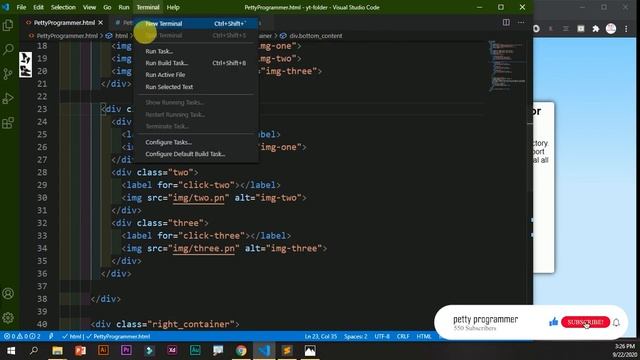The image size is (640, 360).
Task: Click the split editor icon
Action: coord(506,22)
